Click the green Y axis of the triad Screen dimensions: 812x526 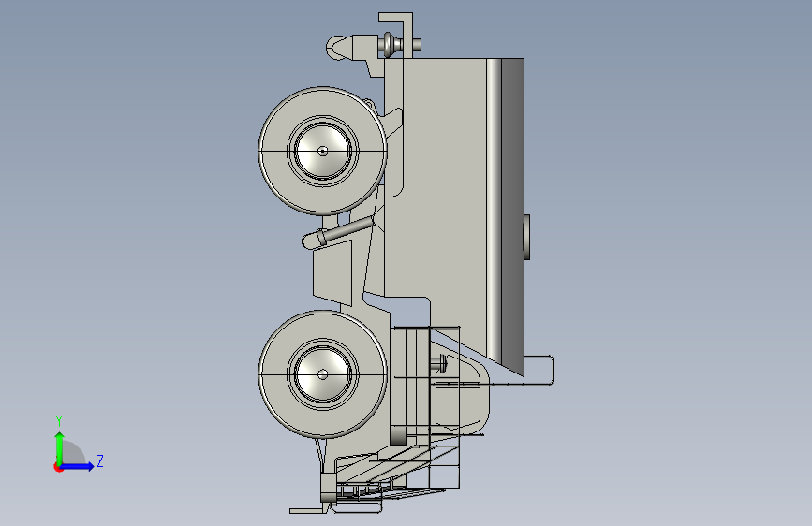tap(60, 447)
